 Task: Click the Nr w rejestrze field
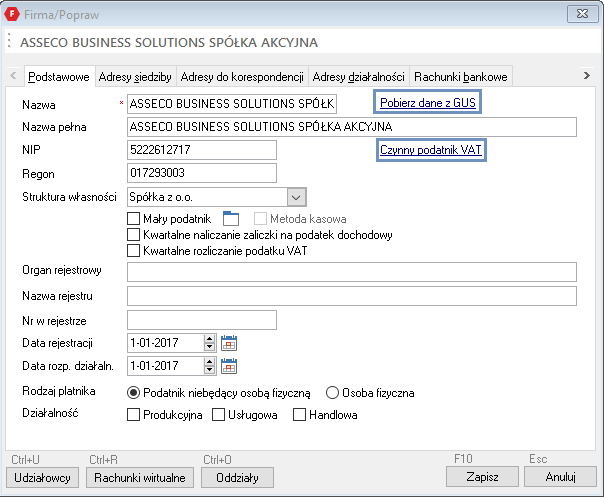coord(202,320)
